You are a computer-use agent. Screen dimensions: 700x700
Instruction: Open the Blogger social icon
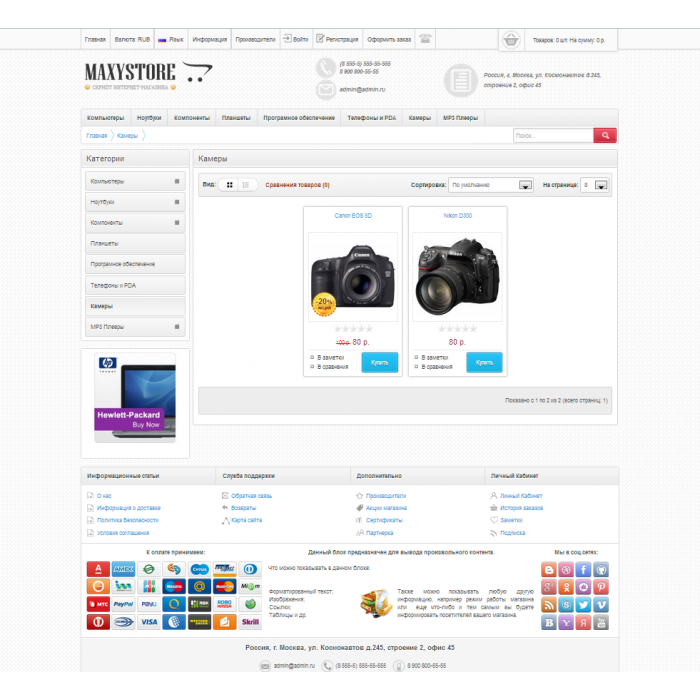coord(549,570)
